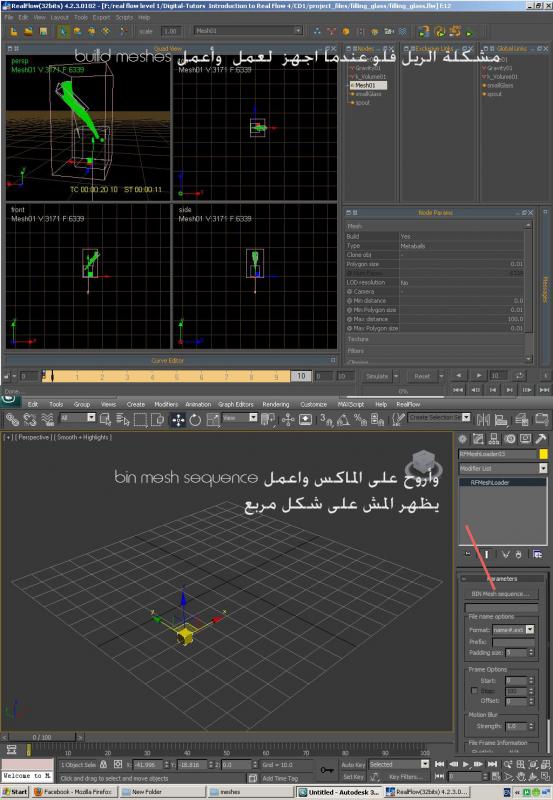553x800 pixels.
Task: Toggle RealFlow loop playback button
Action: (x=519, y=376)
